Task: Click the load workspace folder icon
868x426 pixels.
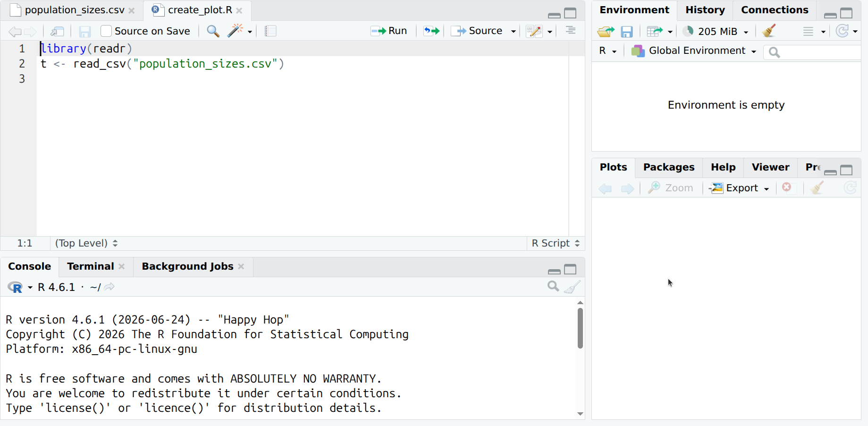Action: pyautogui.click(x=606, y=32)
